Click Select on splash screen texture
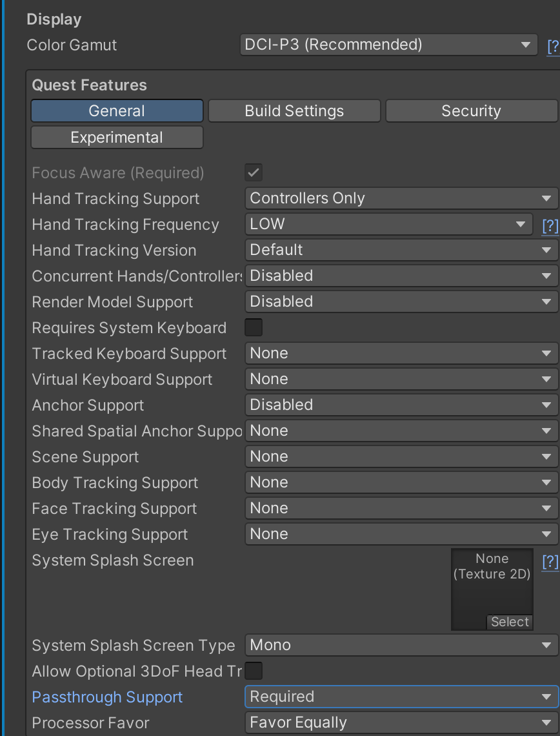This screenshot has width=560, height=736. pos(510,622)
